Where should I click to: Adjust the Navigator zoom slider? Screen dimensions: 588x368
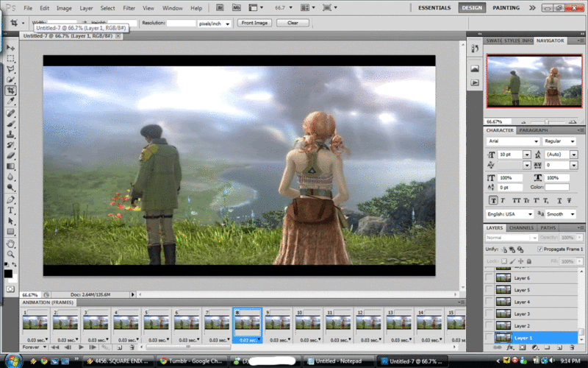point(547,122)
